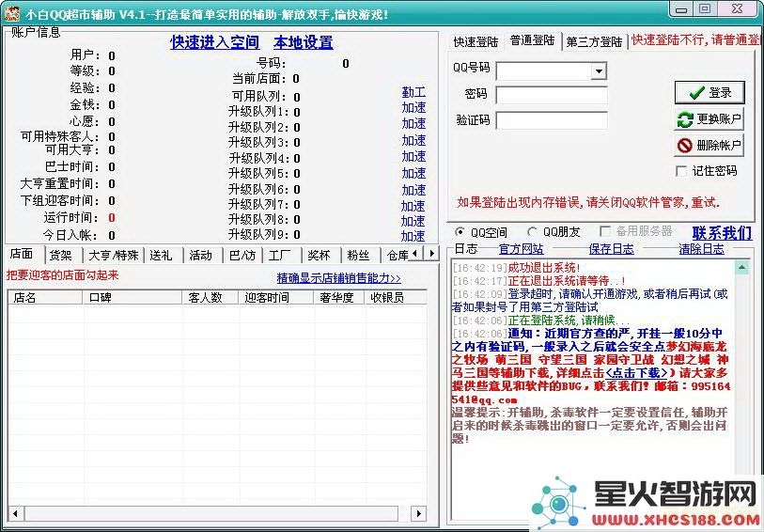Switch to the 快速登陆 tab
Viewport: 764px width, 532px height.
[x=476, y=42]
